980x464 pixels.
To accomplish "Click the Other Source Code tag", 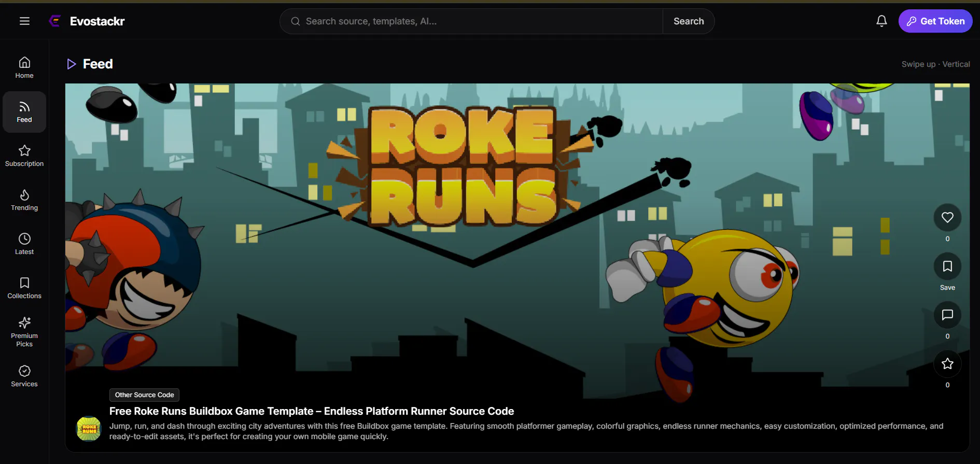I will (x=145, y=395).
